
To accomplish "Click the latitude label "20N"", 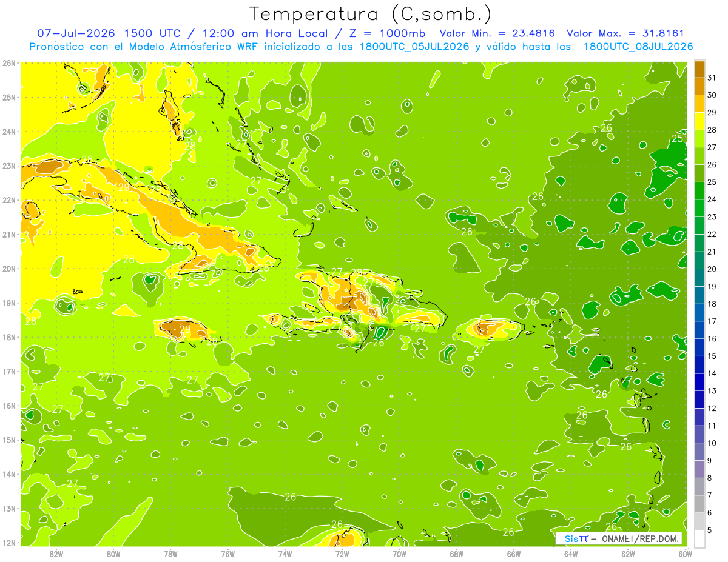I will 8,269.
